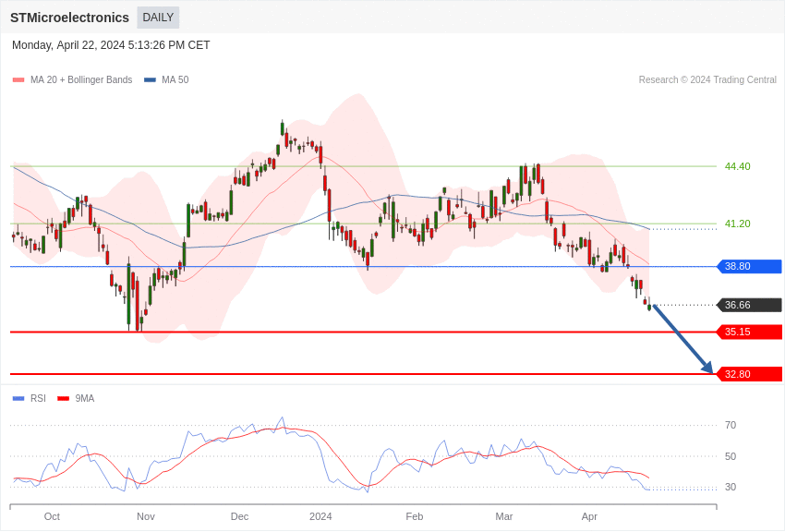Viewport: 785px width, 532px height.
Task: Click the red 35.15 support tag
Action: tap(749, 332)
